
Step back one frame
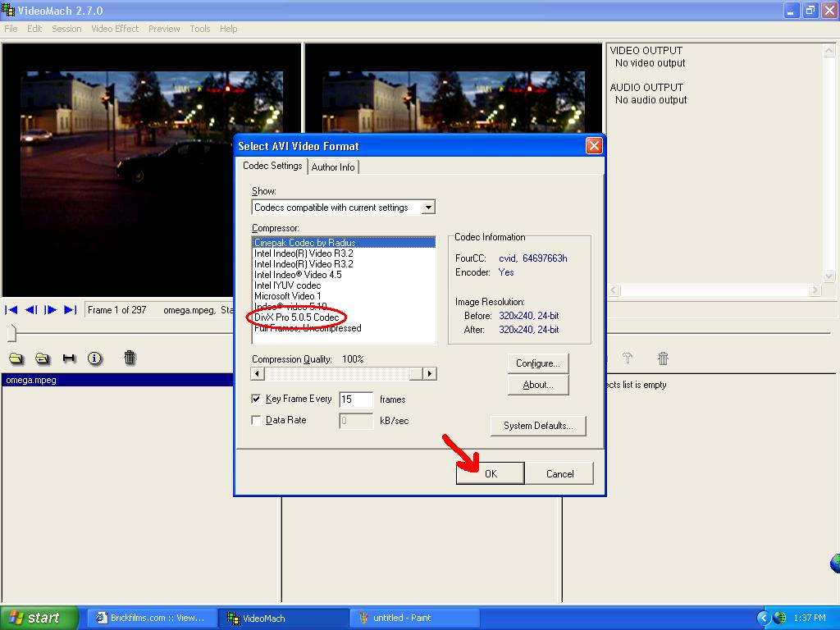31,309
